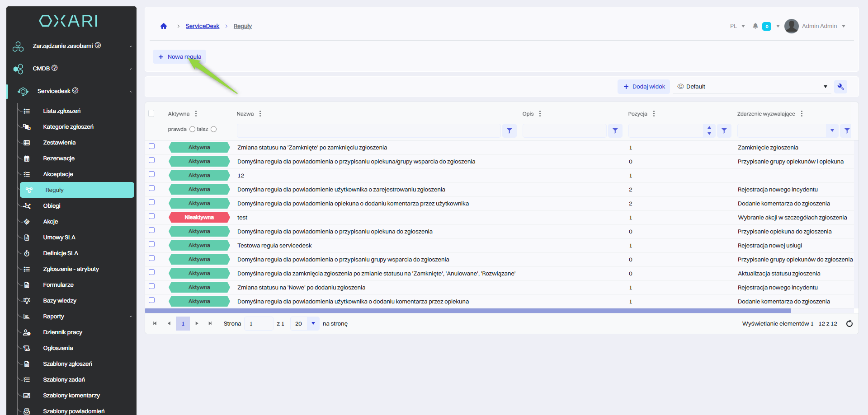The width and height of the screenshot is (868, 415).
Task: Go to the last page arrow
Action: (210, 324)
